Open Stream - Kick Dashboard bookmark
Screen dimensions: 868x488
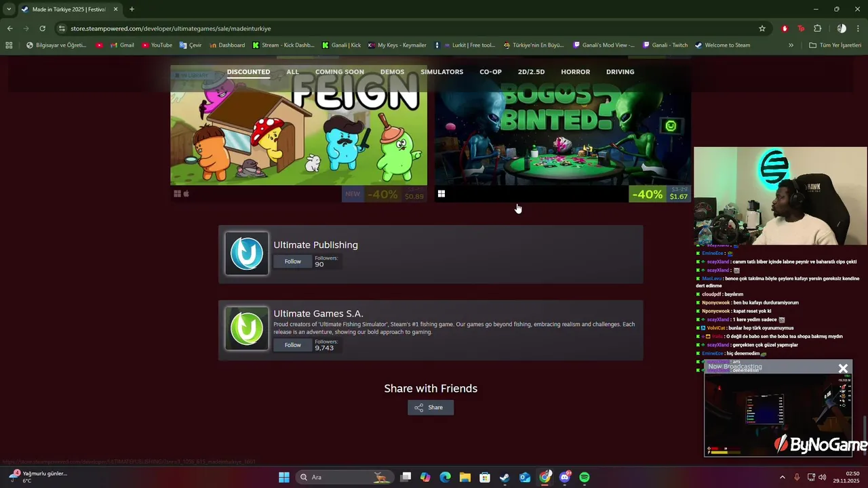point(283,45)
